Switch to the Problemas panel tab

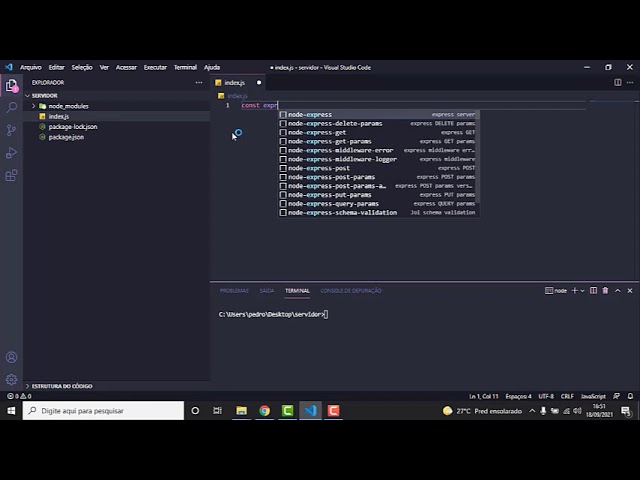[234, 291]
